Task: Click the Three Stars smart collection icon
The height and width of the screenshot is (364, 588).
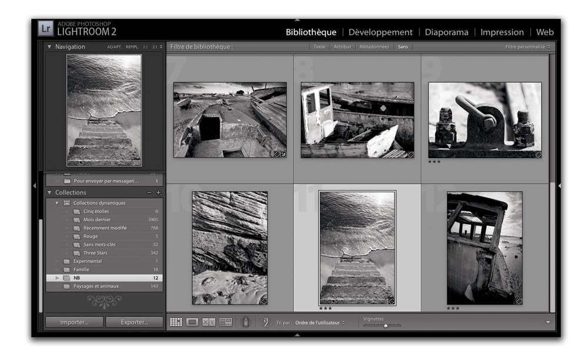Action: (x=76, y=253)
